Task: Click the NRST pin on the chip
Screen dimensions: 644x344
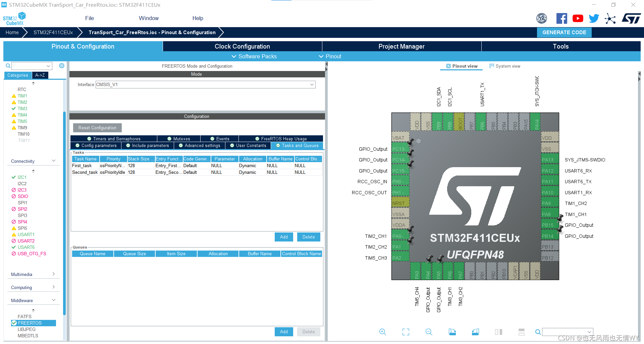Action: (400, 203)
